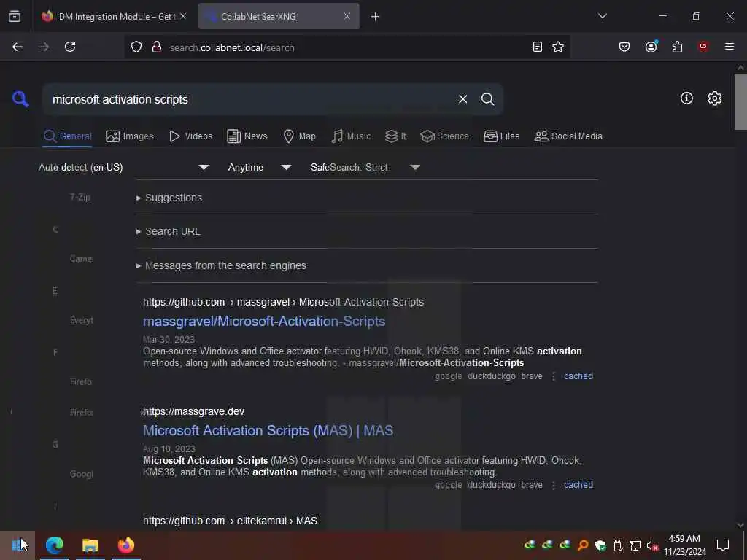This screenshot has width=747, height=560.
Task: Open Microsoft Activation Scripts (MAS) | MAS link
Action: click(268, 430)
